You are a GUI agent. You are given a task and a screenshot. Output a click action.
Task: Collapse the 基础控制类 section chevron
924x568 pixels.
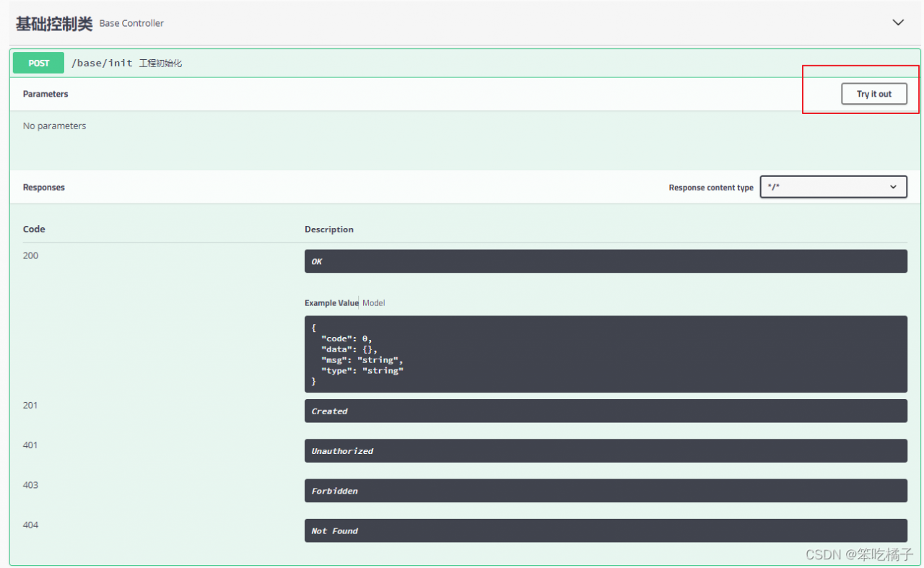click(898, 22)
